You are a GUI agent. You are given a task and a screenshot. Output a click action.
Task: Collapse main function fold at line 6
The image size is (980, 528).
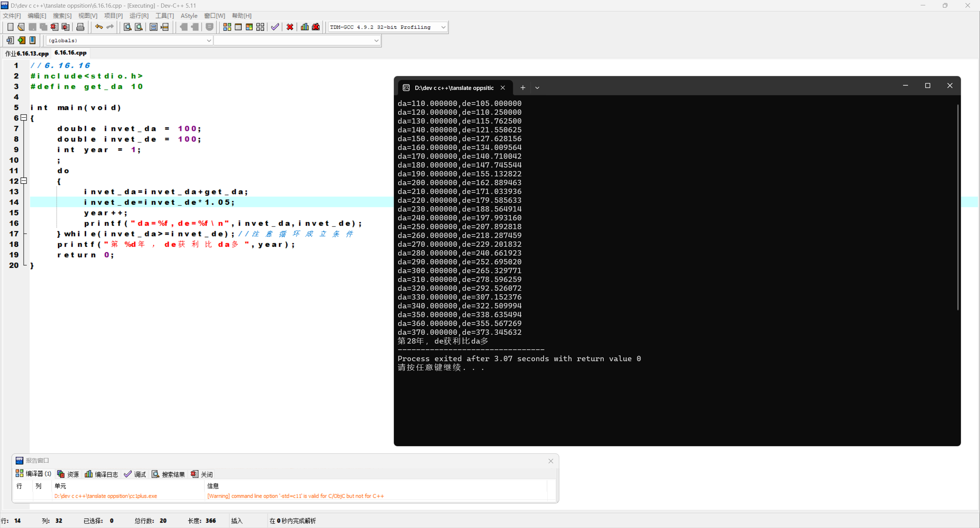(24, 118)
